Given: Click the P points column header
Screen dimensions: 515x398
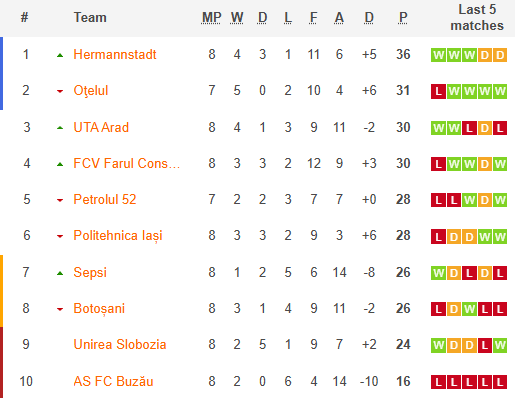Looking at the screenshot, I should click(403, 17).
